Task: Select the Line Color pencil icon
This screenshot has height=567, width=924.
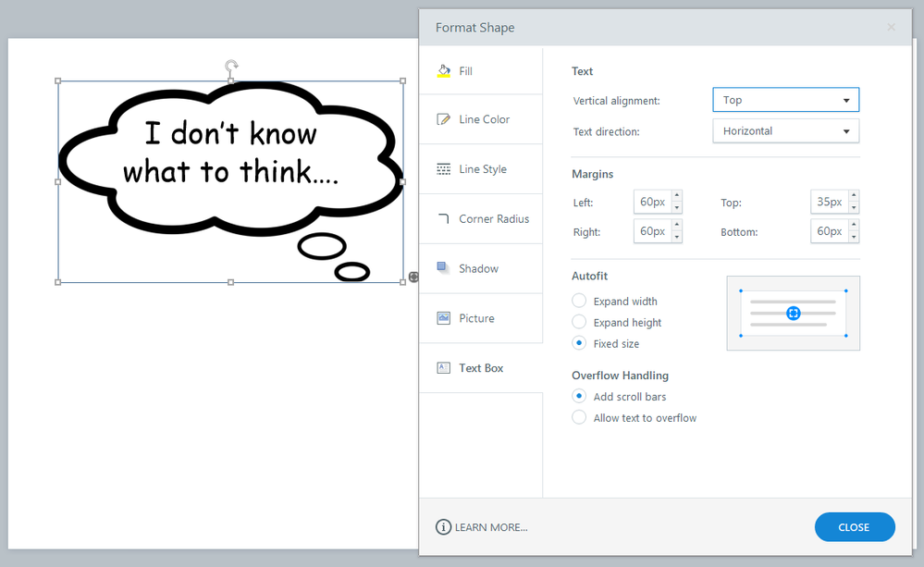Action: pyautogui.click(x=443, y=119)
